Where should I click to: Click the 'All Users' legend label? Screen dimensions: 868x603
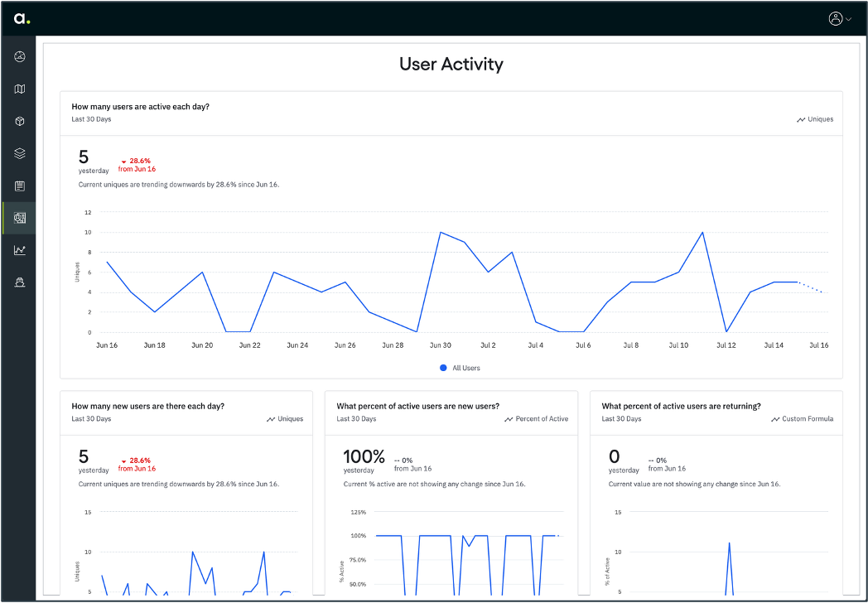point(466,368)
